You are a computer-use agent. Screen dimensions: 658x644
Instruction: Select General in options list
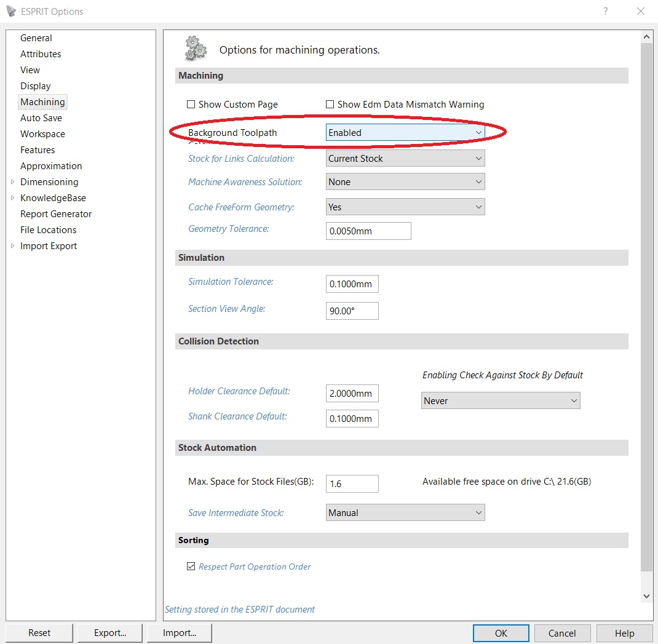36,38
